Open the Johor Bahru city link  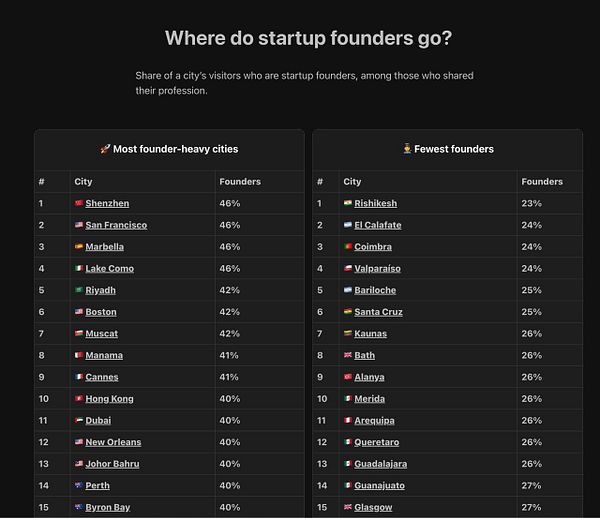tap(112, 464)
